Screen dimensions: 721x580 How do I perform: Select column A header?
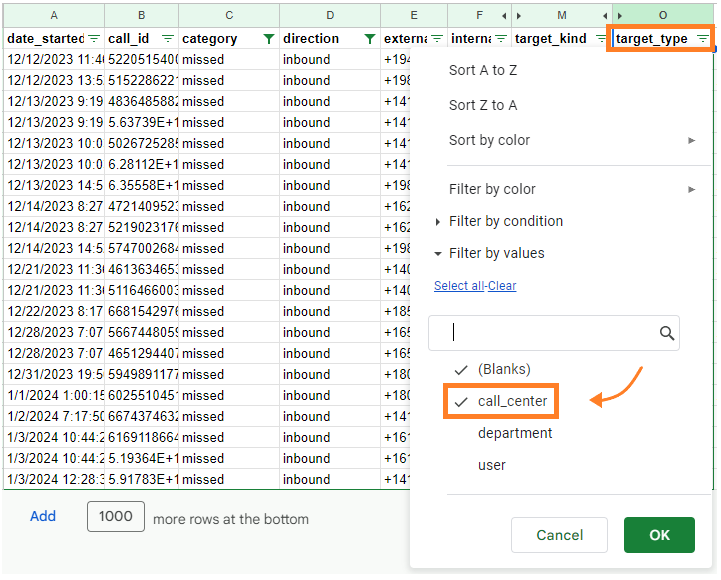pos(54,16)
